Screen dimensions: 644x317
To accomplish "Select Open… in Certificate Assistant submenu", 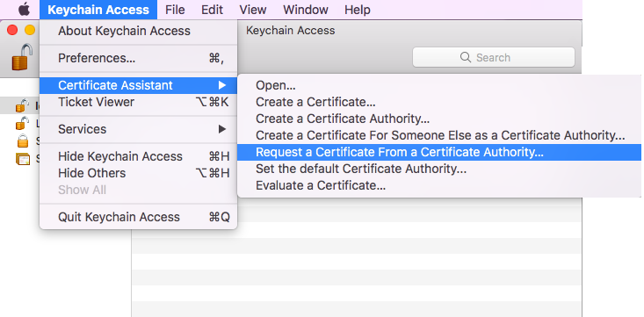I will [439, 85].
